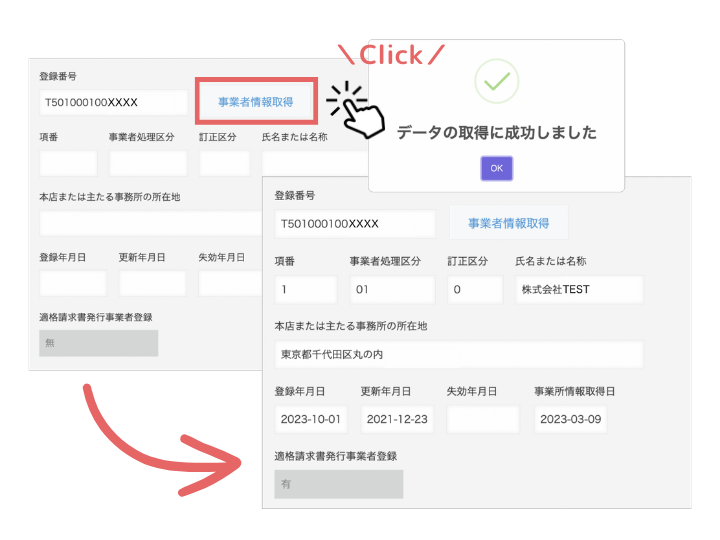Select the 項番 field containing 1

[306, 289]
